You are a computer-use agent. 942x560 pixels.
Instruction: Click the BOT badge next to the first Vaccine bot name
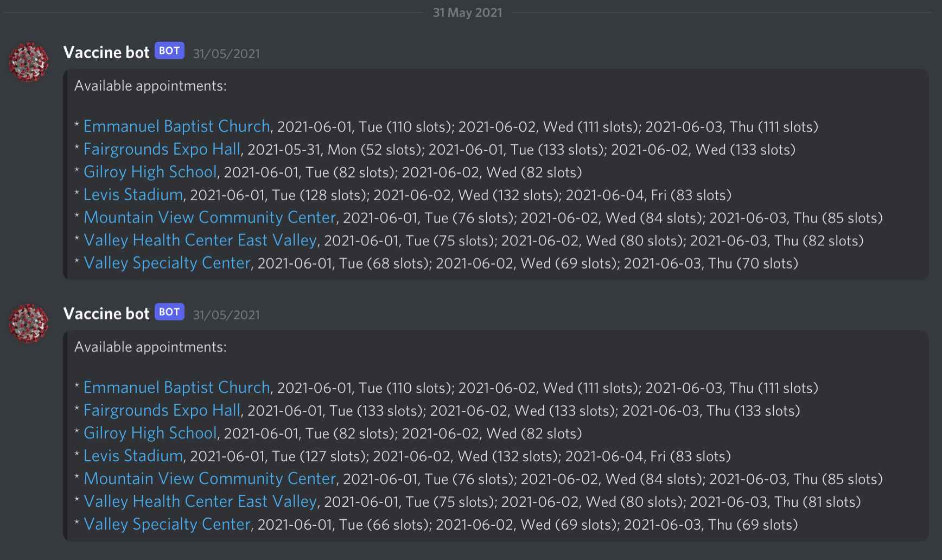169,50
